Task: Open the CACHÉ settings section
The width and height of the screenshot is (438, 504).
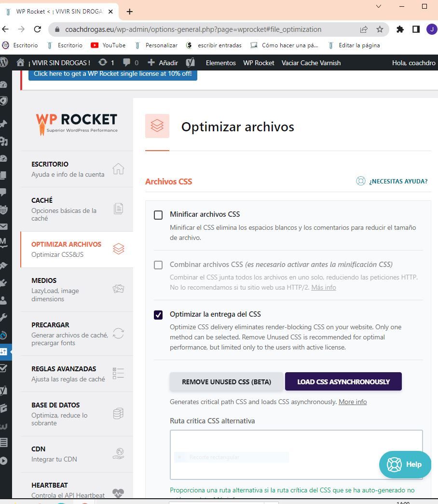Action: click(77, 209)
